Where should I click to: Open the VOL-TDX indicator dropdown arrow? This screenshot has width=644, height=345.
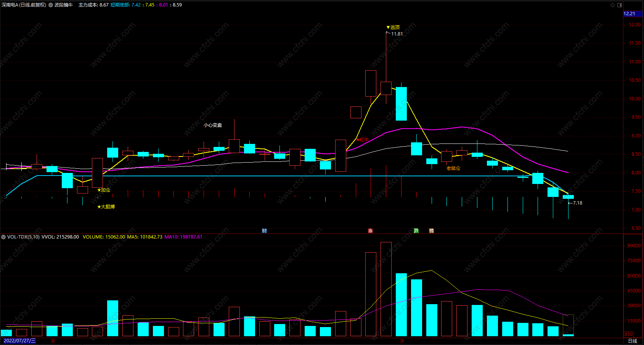pos(3,237)
